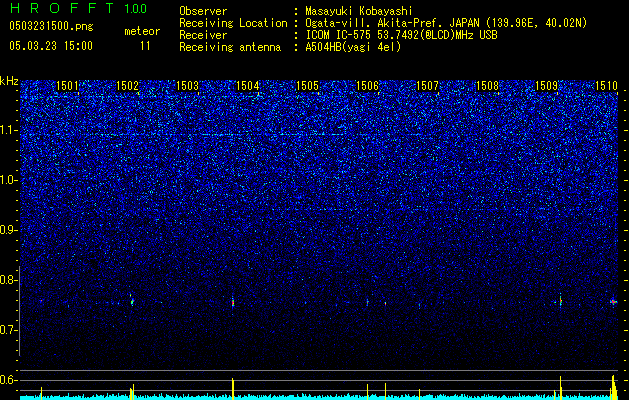Screen dimensions: 629x400
Task: Click the yellow power spike at 1510
Action: [613, 386]
